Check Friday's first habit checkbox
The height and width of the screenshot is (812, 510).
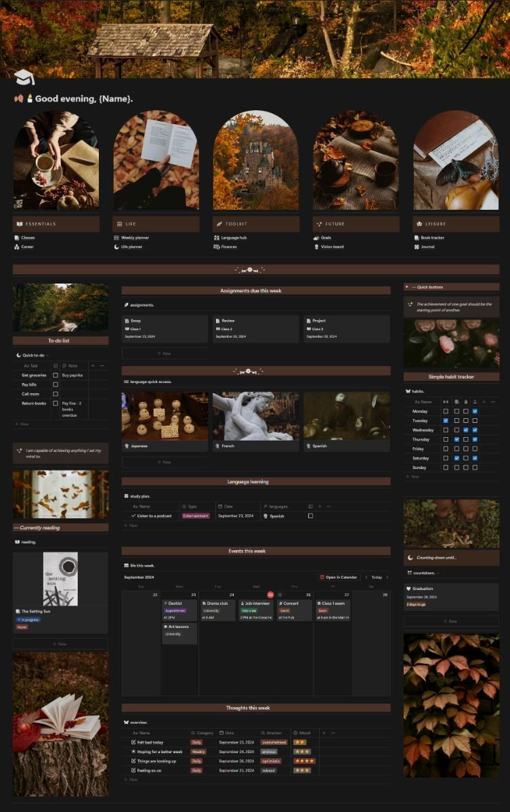click(x=446, y=449)
